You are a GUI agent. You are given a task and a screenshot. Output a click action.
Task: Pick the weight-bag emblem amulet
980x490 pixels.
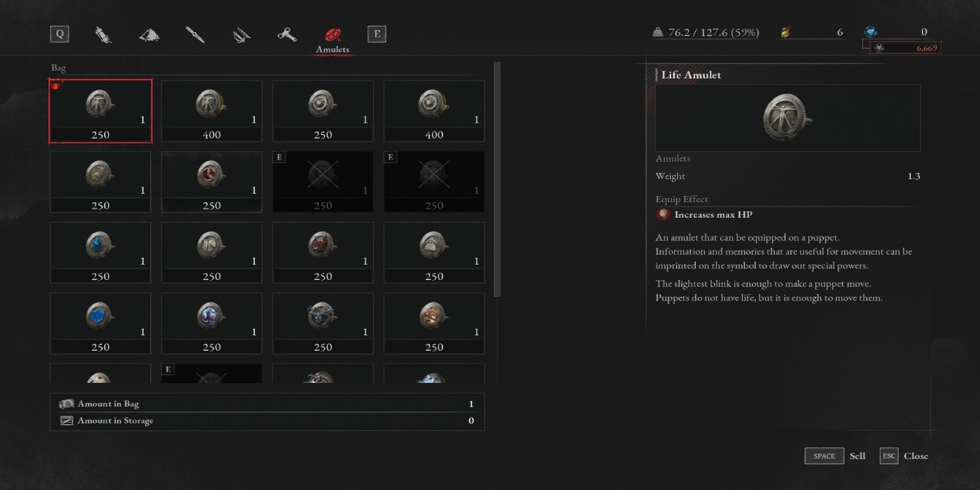434,252
